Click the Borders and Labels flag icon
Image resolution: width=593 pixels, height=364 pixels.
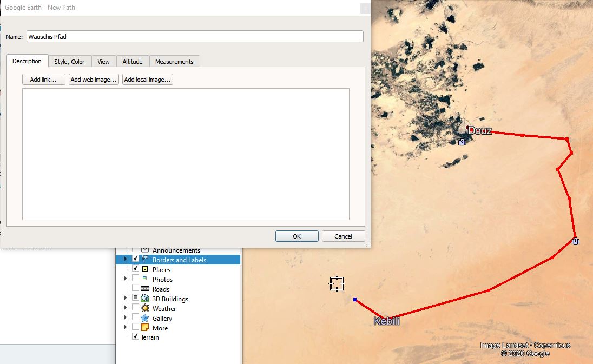145,260
